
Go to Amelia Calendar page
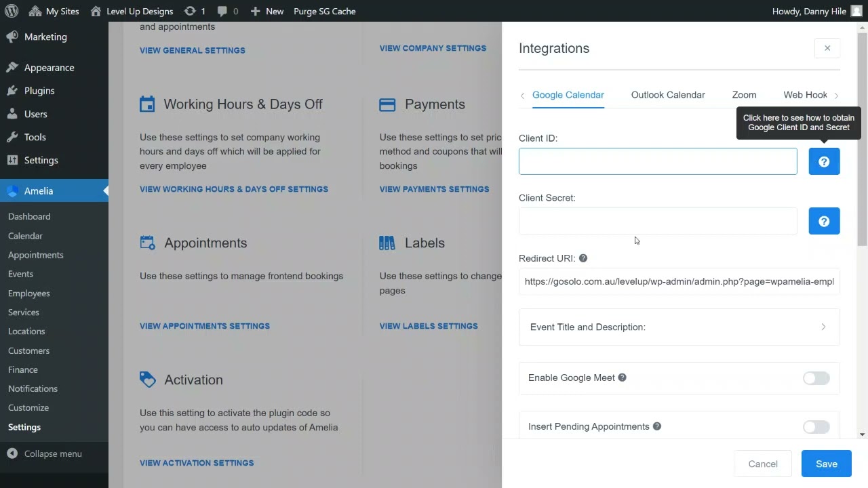click(25, 236)
